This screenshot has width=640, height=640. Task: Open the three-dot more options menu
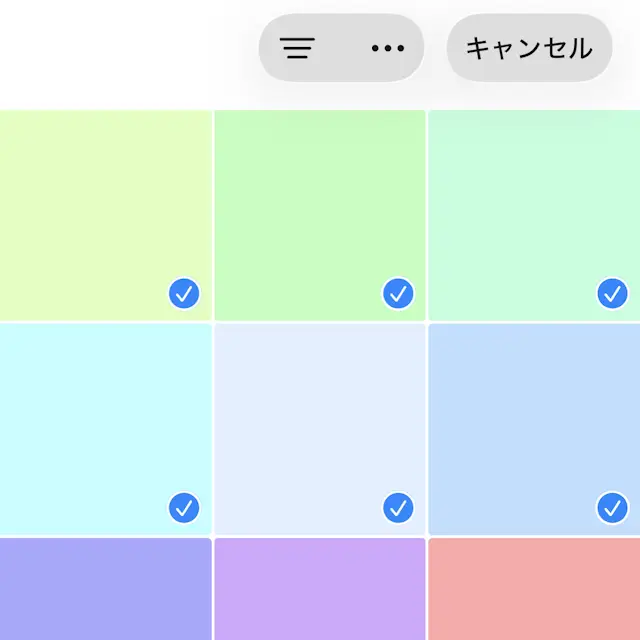coord(387,48)
